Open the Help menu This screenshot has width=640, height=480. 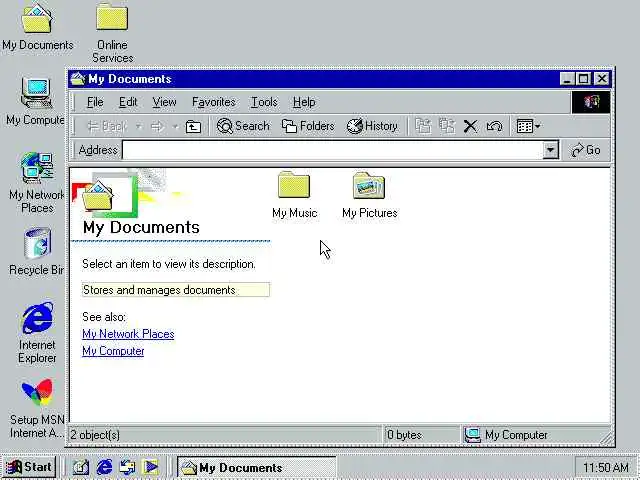click(304, 102)
